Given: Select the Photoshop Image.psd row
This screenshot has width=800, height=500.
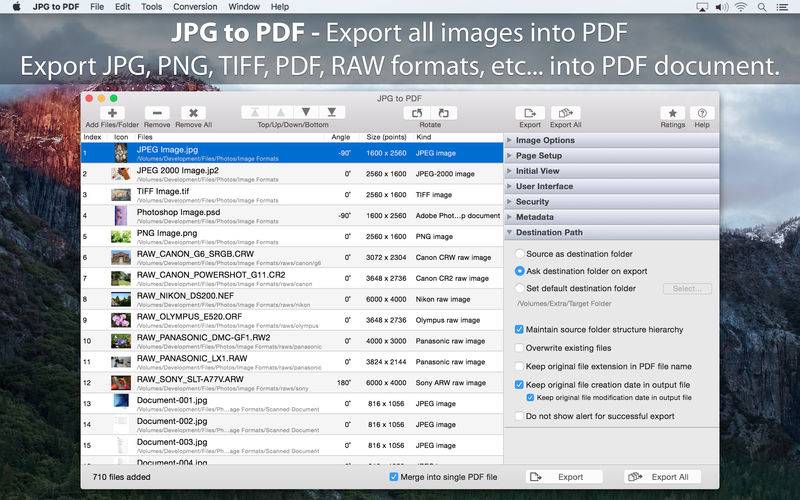Looking at the screenshot, I should pos(292,216).
